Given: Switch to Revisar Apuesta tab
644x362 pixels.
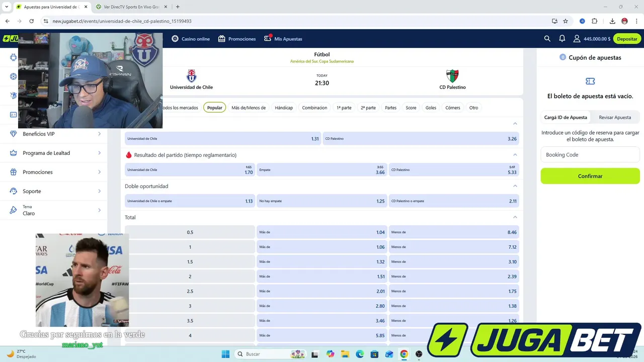Looking at the screenshot, I should click(615, 117).
